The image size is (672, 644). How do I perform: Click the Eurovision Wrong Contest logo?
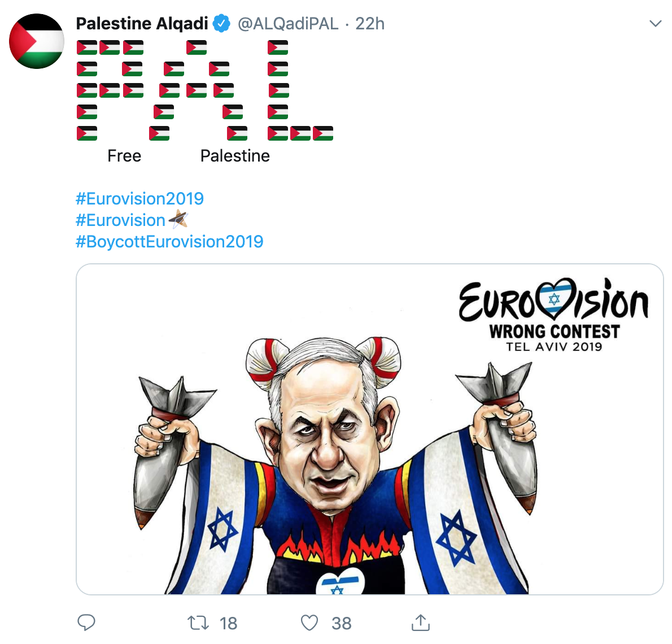point(554,315)
